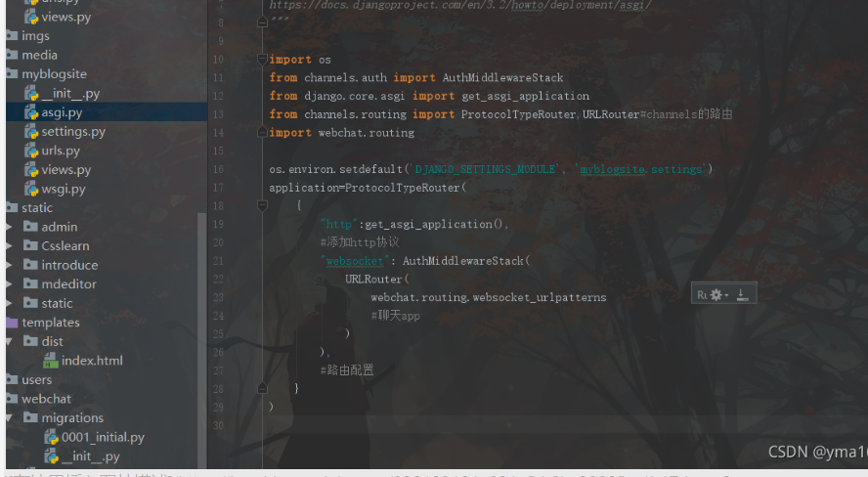This screenshot has height=477, width=868.
Task: Open the webchat folder in the tree
Action: pos(46,399)
